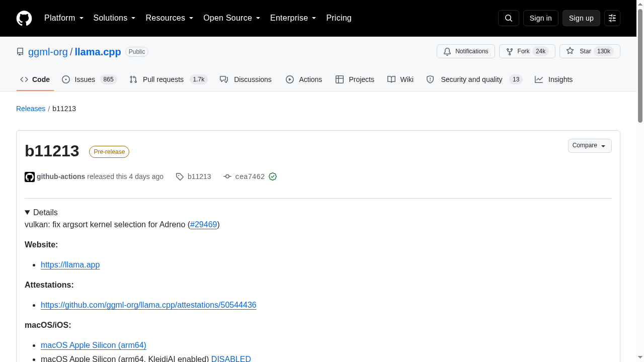The height and width of the screenshot is (362, 644).
Task: Open the attestations/50544436 link
Action: click(x=148, y=305)
